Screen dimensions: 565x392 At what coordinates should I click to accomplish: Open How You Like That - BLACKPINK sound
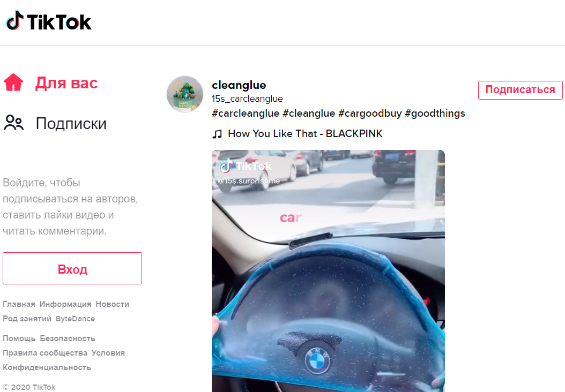pyautogui.click(x=305, y=134)
